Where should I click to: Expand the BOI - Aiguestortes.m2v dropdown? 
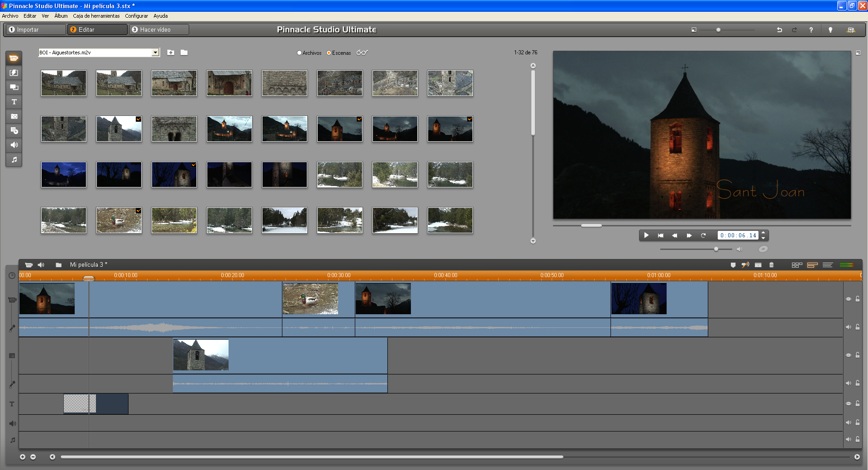coord(155,53)
